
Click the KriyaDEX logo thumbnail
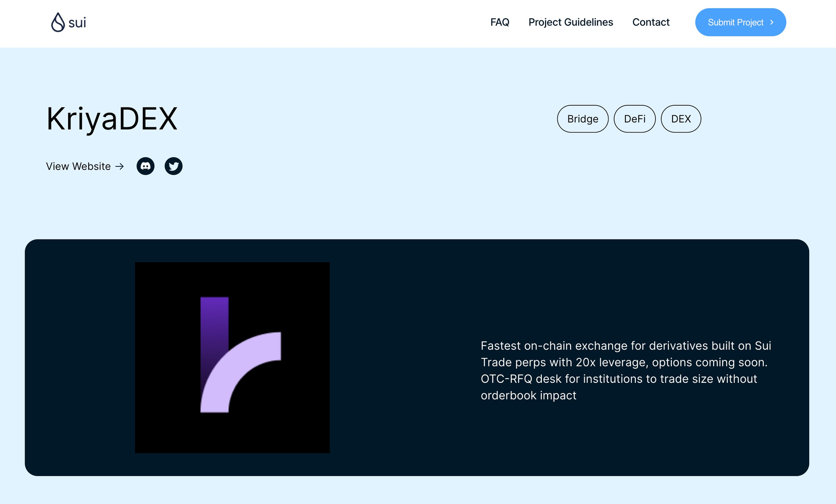(x=232, y=357)
